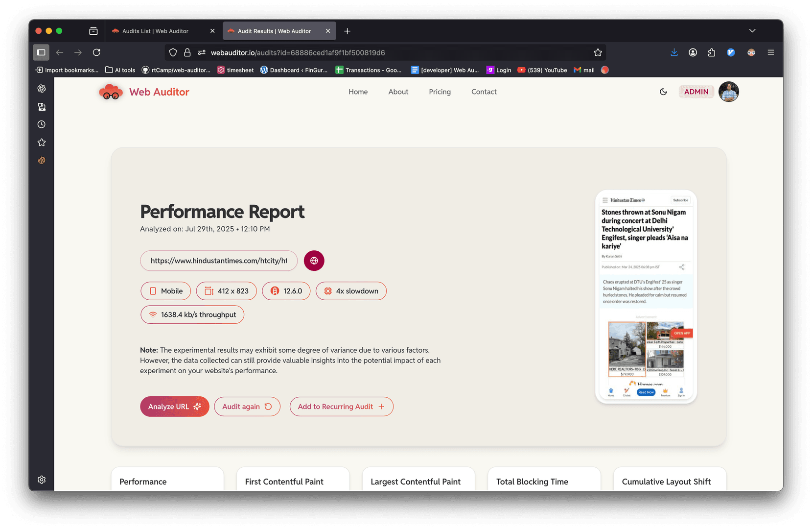Toggle the browser sidebar panel button

(x=41, y=52)
